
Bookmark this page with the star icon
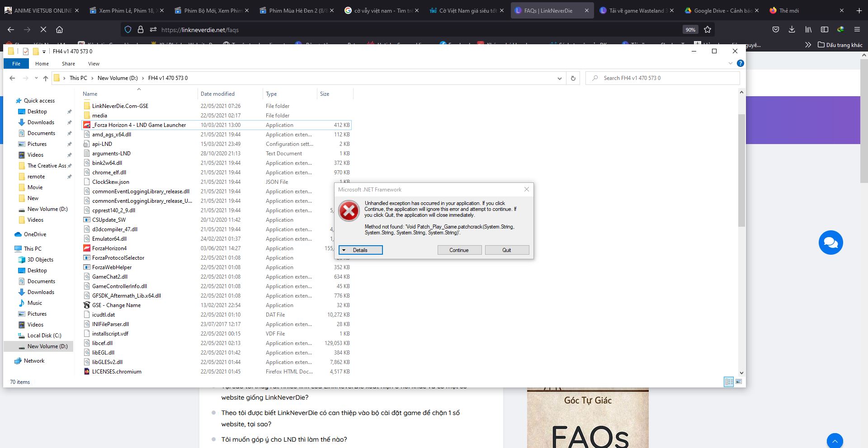pyautogui.click(x=708, y=30)
